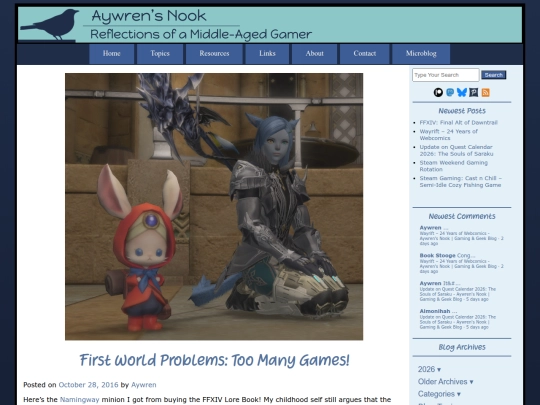Go to the Home menu item

tap(112, 54)
